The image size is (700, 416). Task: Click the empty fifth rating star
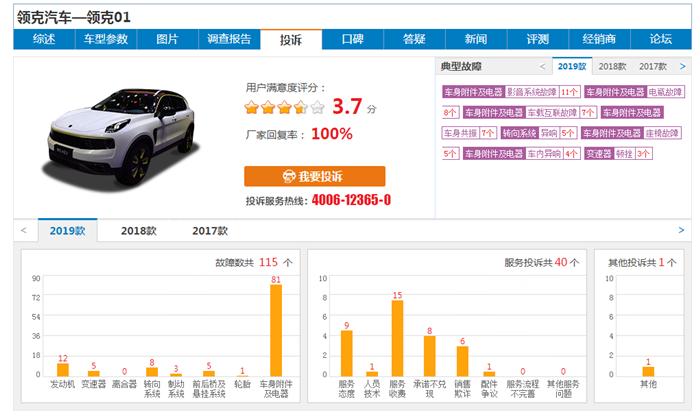pos(317,108)
